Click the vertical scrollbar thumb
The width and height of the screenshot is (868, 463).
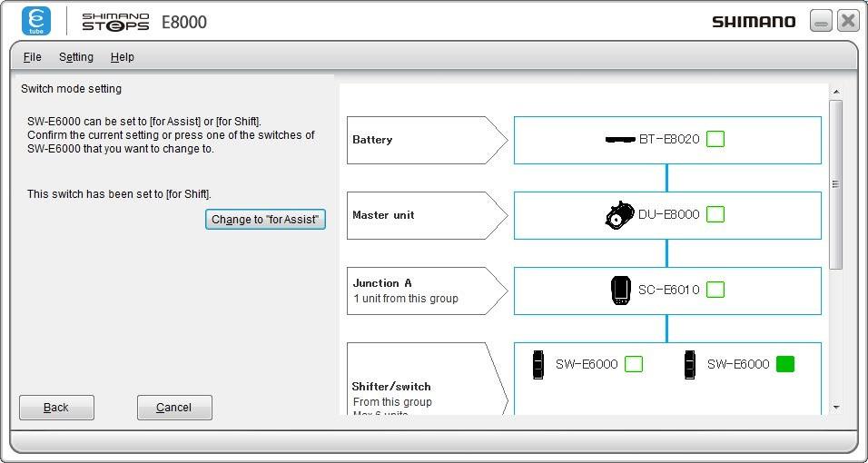tap(836, 184)
